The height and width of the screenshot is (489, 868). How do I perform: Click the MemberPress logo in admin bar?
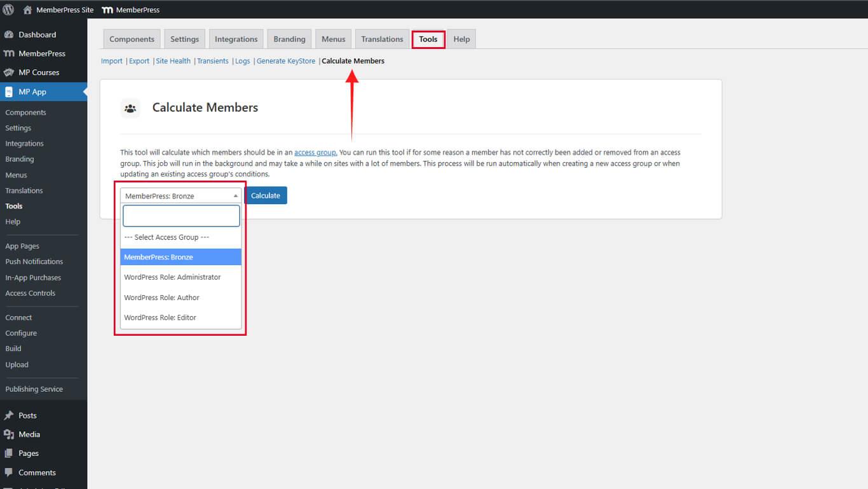pyautogui.click(x=107, y=10)
